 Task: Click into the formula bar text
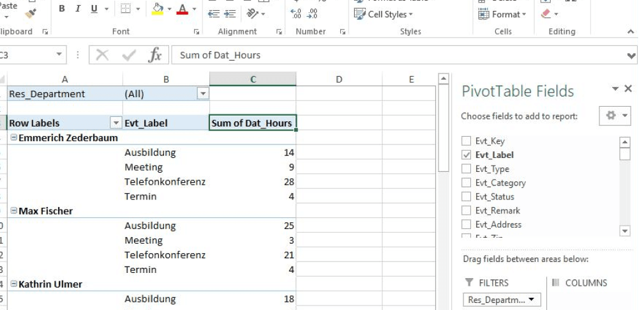(220, 55)
